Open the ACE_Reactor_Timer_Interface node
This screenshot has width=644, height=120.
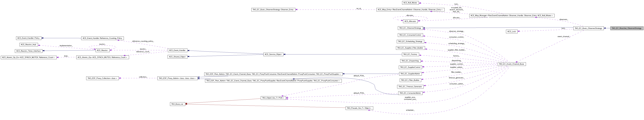(29, 51)
